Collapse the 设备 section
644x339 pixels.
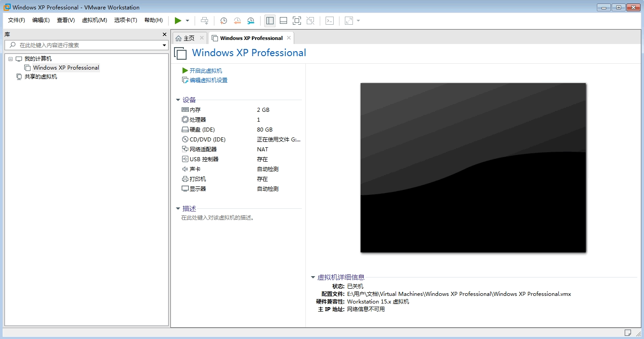[178, 100]
